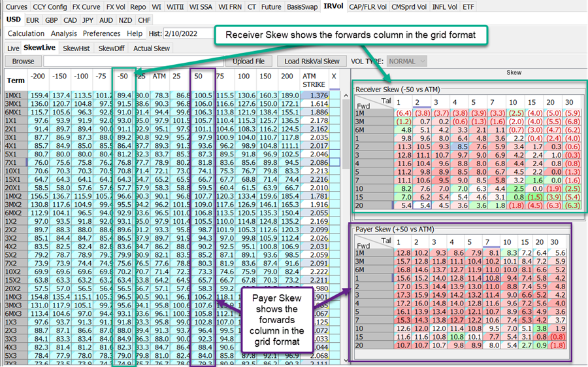Open the FX Curve tab

[x=86, y=7]
